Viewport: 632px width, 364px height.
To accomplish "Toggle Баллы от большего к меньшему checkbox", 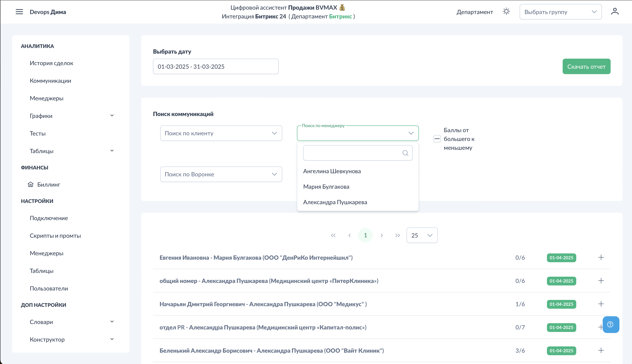I will pos(437,139).
